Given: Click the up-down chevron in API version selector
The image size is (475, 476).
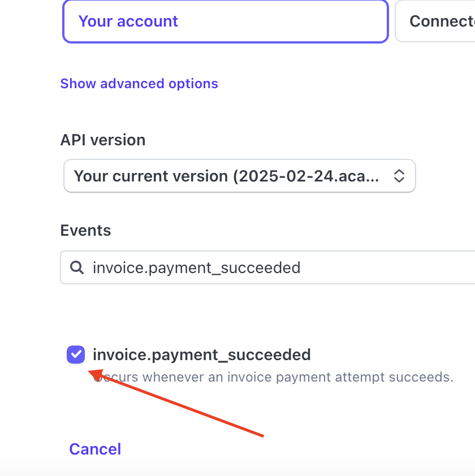Looking at the screenshot, I should (399, 176).
